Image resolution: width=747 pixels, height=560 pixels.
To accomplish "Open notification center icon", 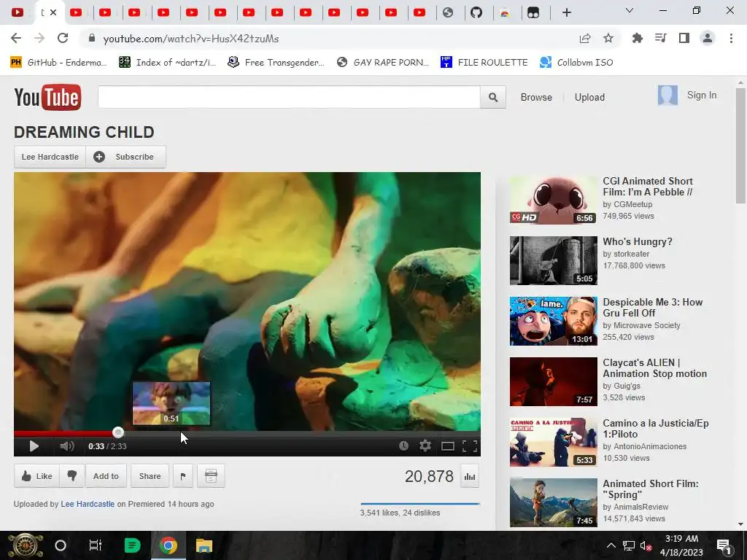I will click(x=724, y=545).
